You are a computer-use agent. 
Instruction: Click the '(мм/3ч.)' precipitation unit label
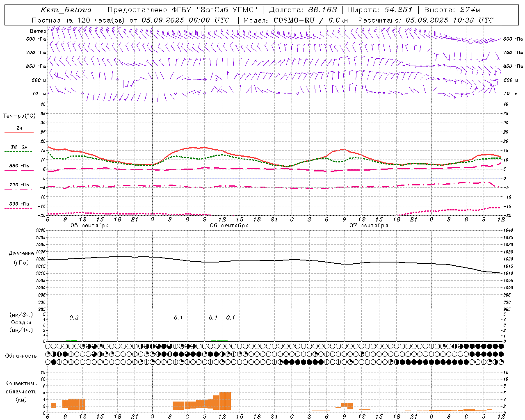coord(21,315)
